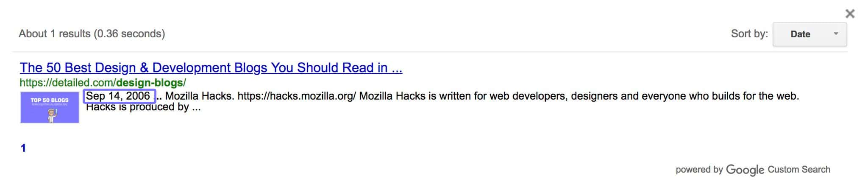Screen dimensions: 868x190
Task: Click the powered by text
Action: click(x=699, y=170)
